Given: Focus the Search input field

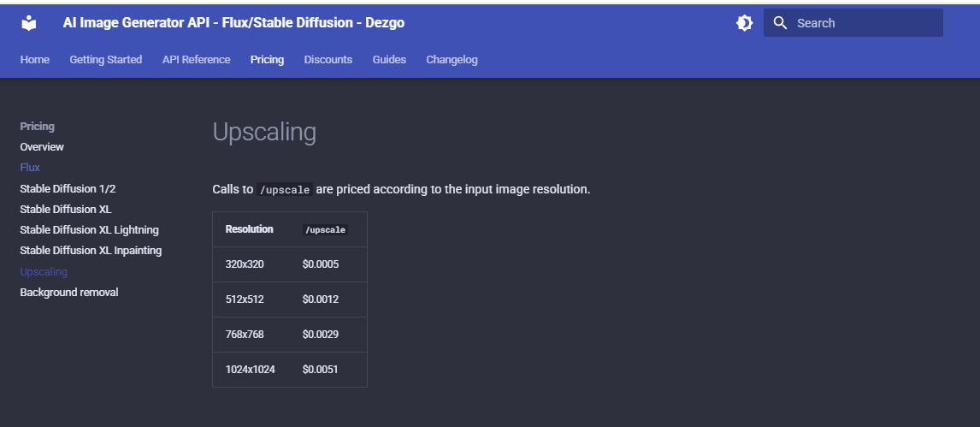Looking at the screenshot, I should coord(853,23).
